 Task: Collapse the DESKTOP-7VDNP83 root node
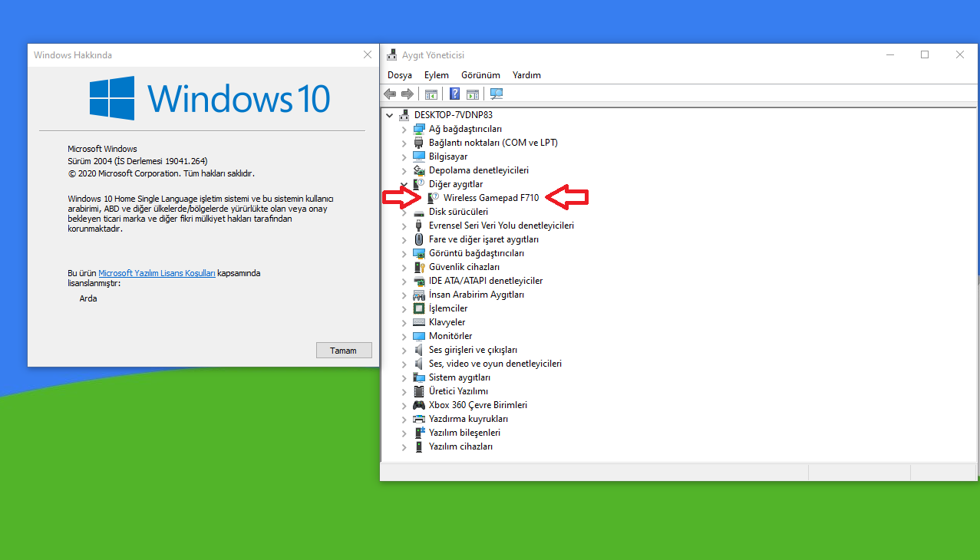[390, 115]
